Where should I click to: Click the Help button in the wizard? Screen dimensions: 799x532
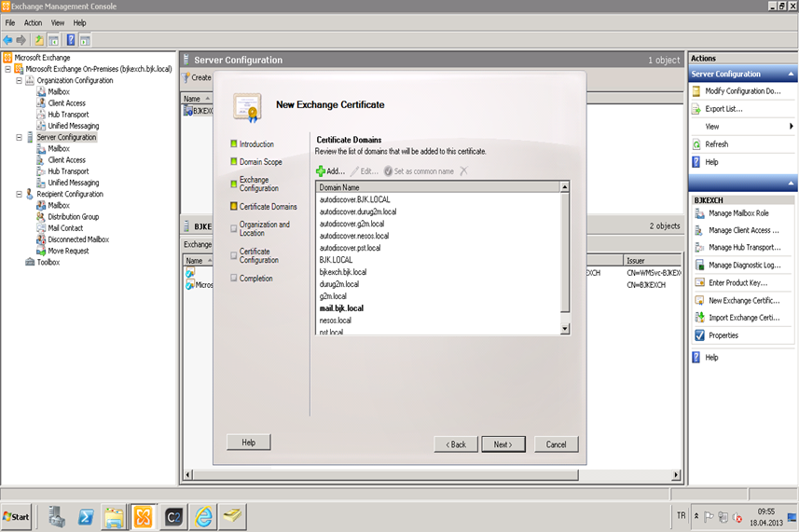click(249, 443)
